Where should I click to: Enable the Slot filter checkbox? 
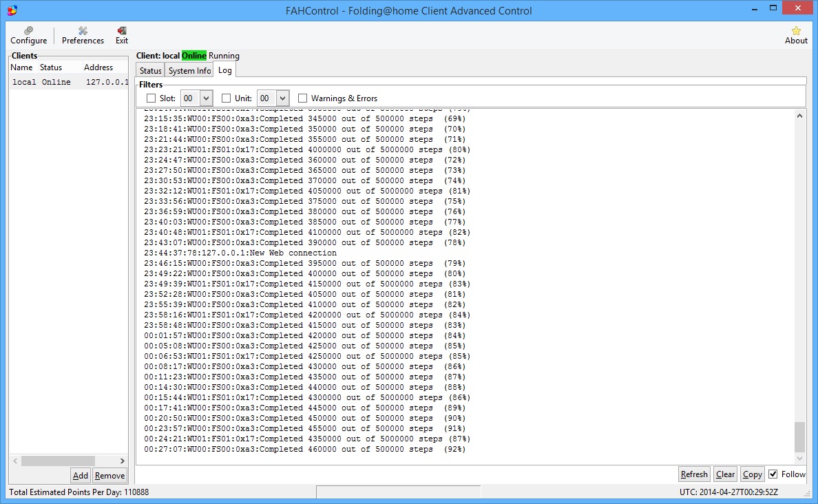(x=151, y=98)
